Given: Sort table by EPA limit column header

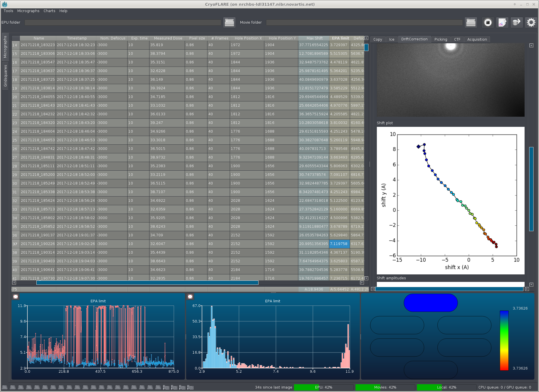Looking at the screenshot, I should coord(340,38).
